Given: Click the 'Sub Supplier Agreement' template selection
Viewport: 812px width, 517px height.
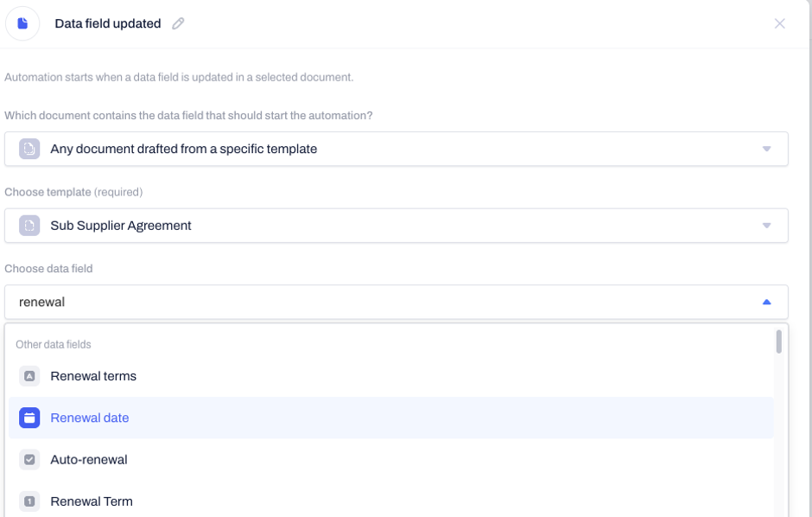Looking at the screenshot, I should pos(396,226).
